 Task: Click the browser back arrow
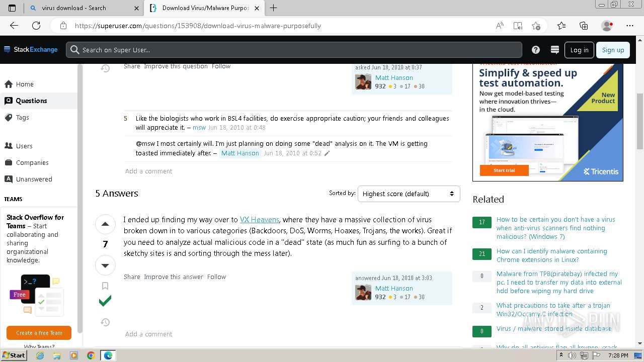[x=14, y=26]
